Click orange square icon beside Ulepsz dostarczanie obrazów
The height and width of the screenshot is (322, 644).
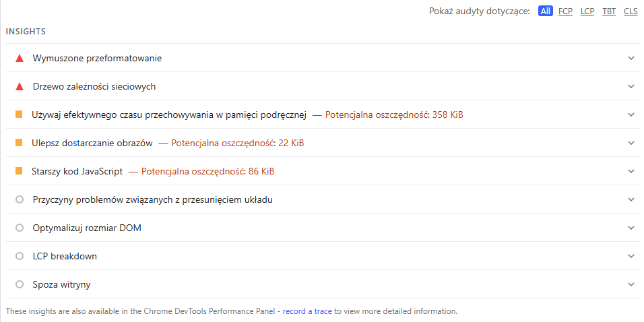[19, 143]
